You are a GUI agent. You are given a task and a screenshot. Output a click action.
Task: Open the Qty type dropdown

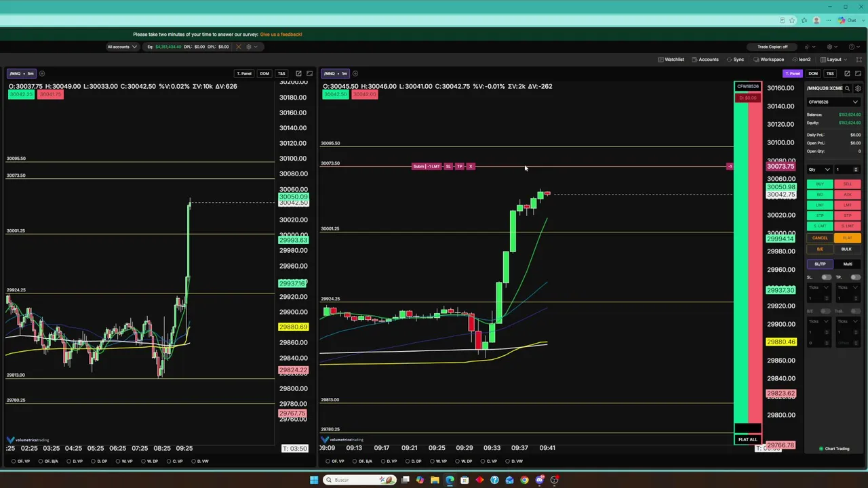pos(819,169)
